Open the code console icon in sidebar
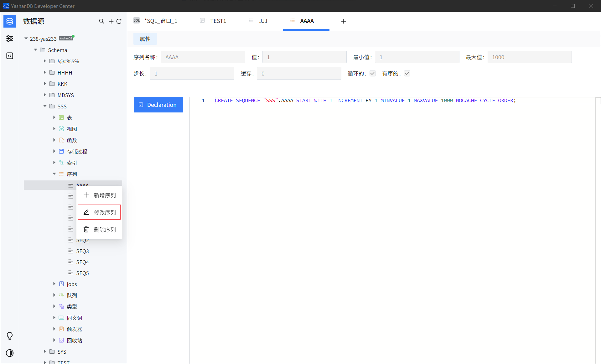The image size is (601, 364). pos(10,56)
